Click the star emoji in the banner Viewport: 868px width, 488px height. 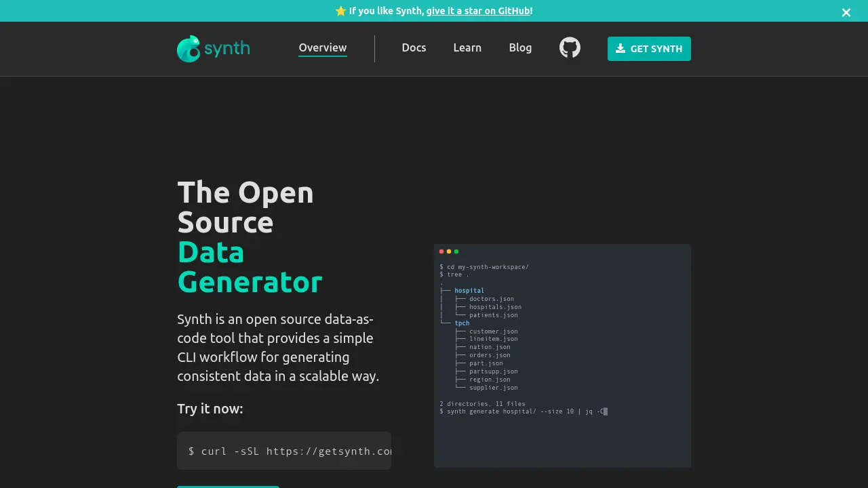tap(340, 11)
